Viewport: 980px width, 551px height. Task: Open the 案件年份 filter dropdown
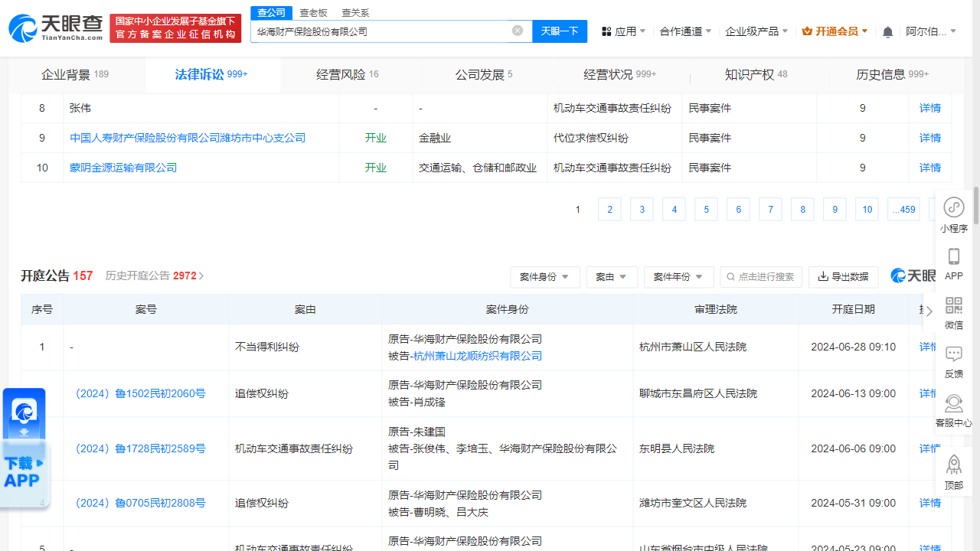click(679, 277)
